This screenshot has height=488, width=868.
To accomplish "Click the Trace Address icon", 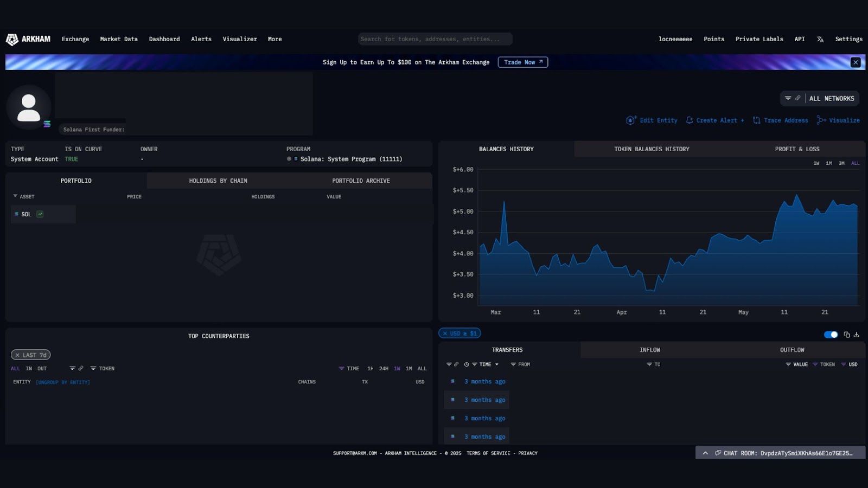I will [756, 120].
